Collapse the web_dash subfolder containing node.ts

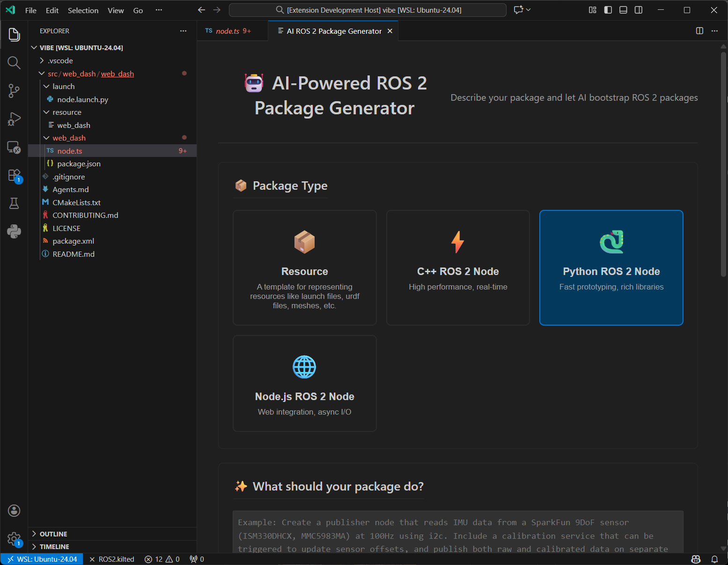(x=112, y=138)
